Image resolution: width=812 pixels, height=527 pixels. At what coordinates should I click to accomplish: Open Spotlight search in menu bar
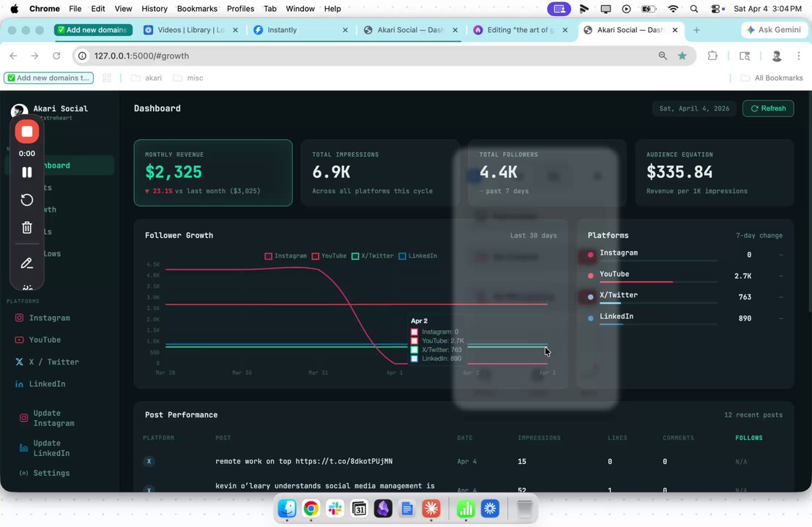click(x=694, y=9)
